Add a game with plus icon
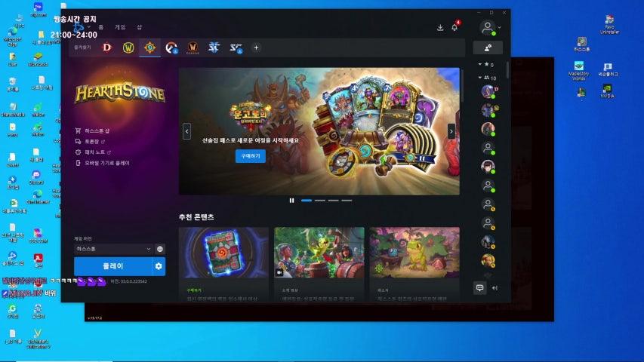The height and width of the screenshot is (362, 644). pos(256,48)
